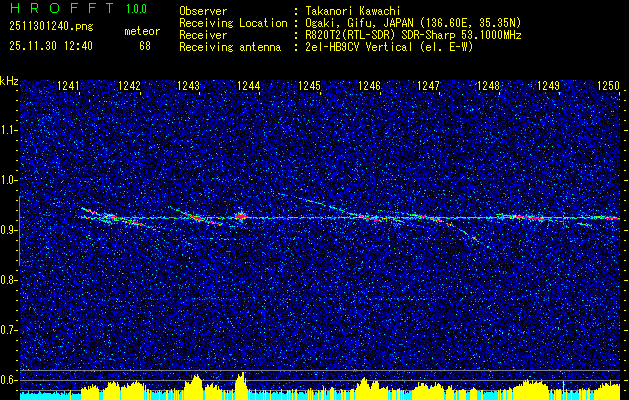Click the 1241 time marker
This screenshot has width=629, height=400.
69,85
